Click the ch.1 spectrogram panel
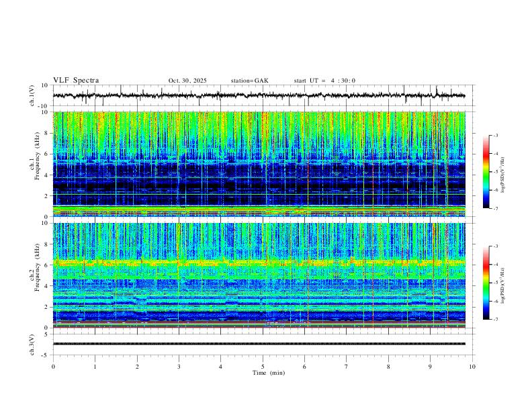Screen dimensions: 532x411 tap(259, 164)
